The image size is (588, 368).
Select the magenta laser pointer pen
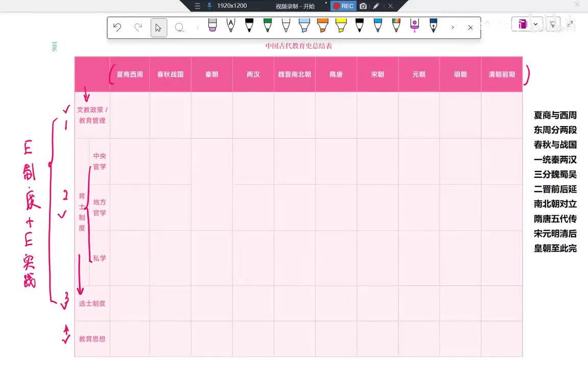tap(414, 25)
